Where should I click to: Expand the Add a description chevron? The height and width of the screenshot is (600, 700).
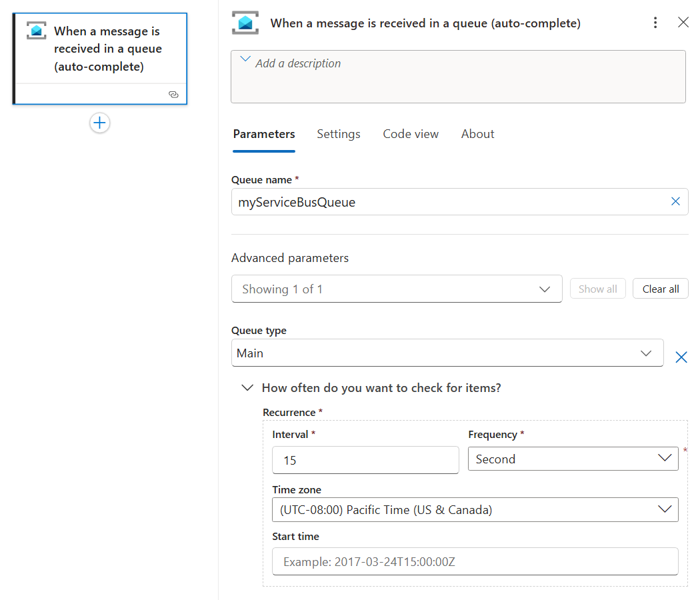pos(245,59)
